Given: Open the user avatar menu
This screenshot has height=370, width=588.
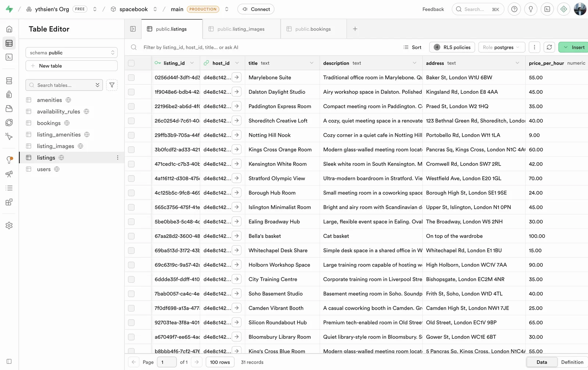Looking at the screenshot, I should click(x=580, y=9).
